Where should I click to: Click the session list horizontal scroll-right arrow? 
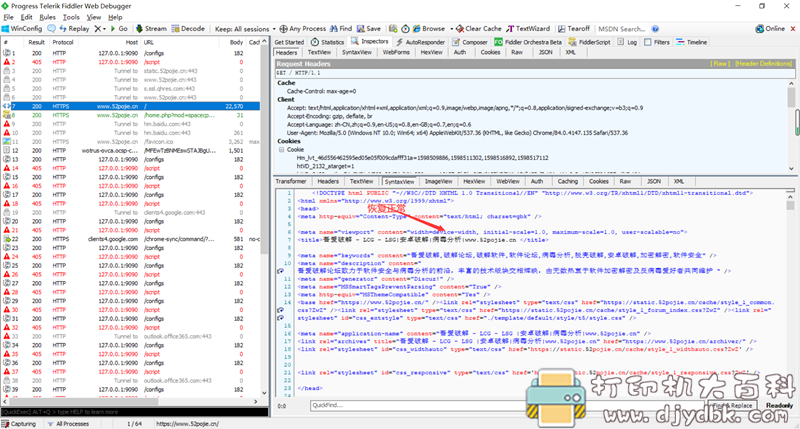coord(256,401)
